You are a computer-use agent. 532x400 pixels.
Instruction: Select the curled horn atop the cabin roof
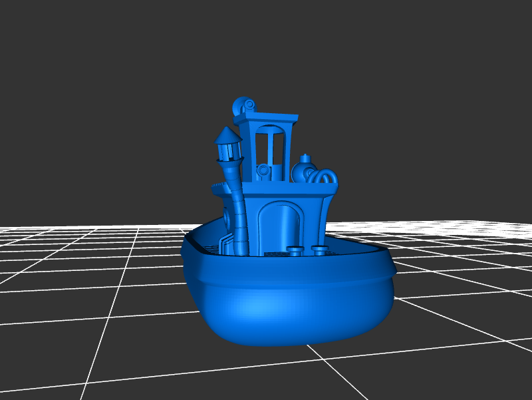pos(244,104)
